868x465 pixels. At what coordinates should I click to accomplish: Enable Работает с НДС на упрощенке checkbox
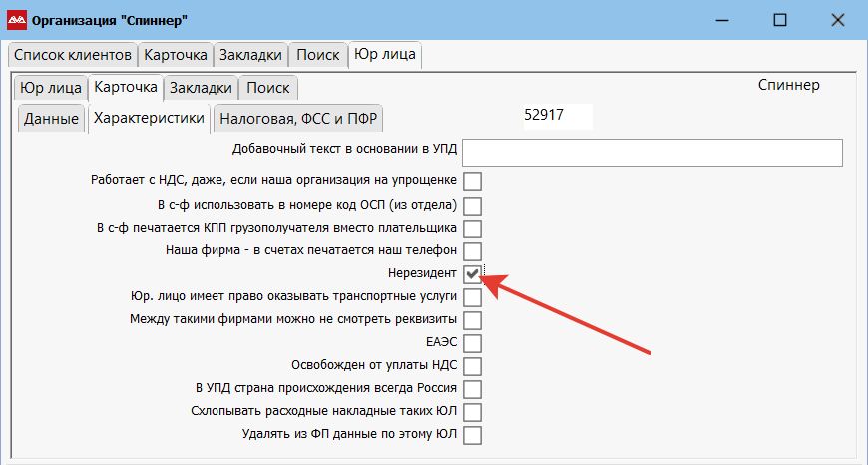(x=472, y=181)
